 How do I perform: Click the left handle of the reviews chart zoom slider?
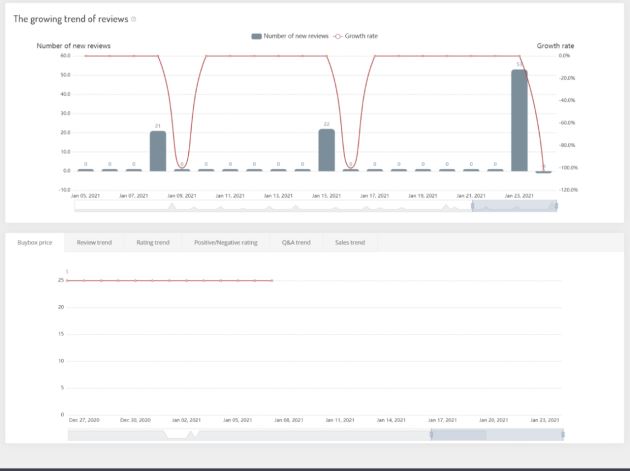(x=472, y=206)
